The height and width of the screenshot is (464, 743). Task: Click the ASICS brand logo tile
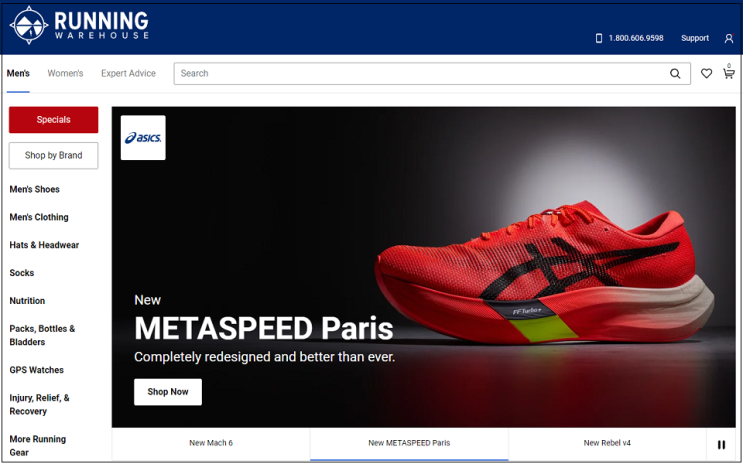click(x=143, y=137)
